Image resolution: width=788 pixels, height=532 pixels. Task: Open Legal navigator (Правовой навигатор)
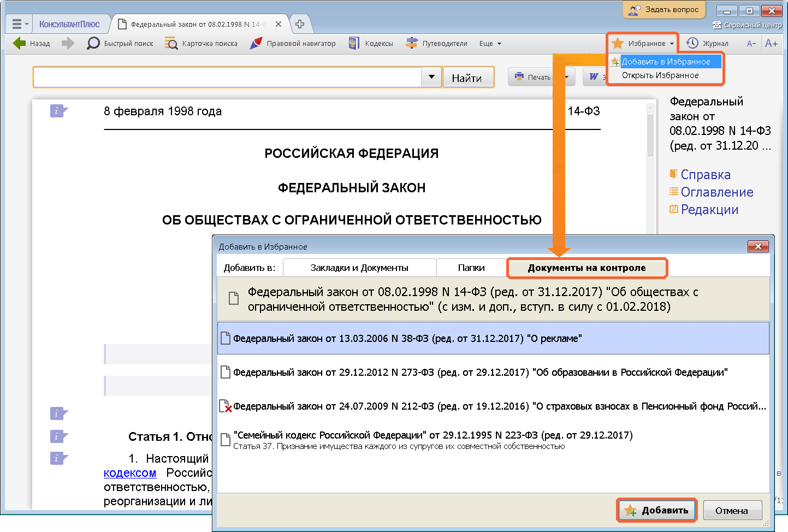(292, 43)
